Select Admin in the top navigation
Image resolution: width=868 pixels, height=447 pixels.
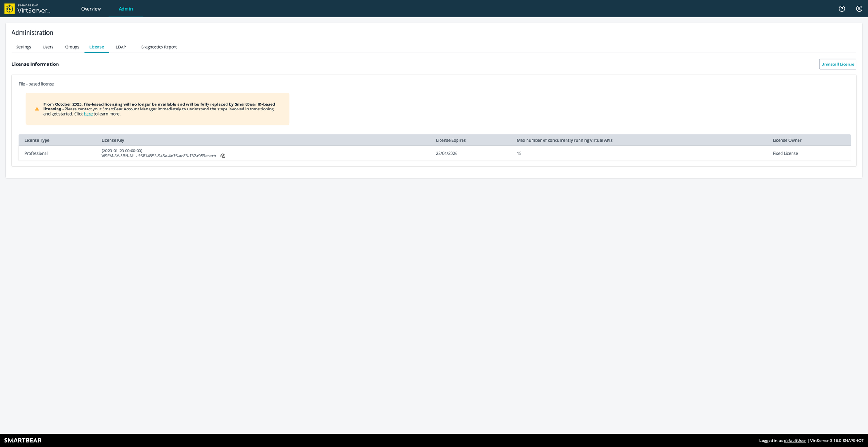pyautogui.click(x=126, y=9)
